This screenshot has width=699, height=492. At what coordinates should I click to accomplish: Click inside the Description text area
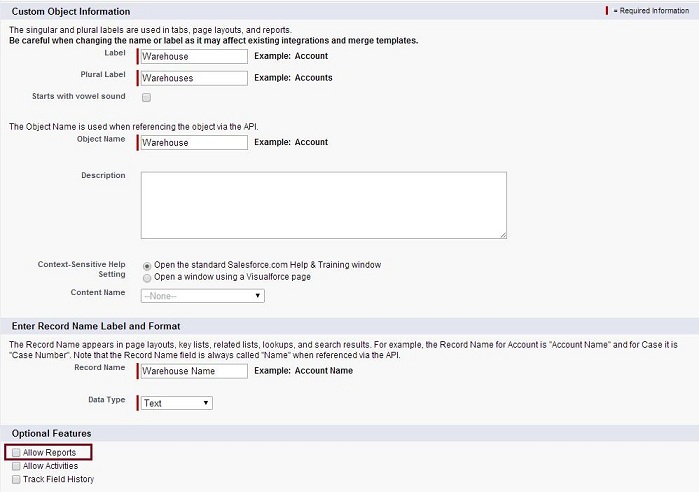point(324,205)
